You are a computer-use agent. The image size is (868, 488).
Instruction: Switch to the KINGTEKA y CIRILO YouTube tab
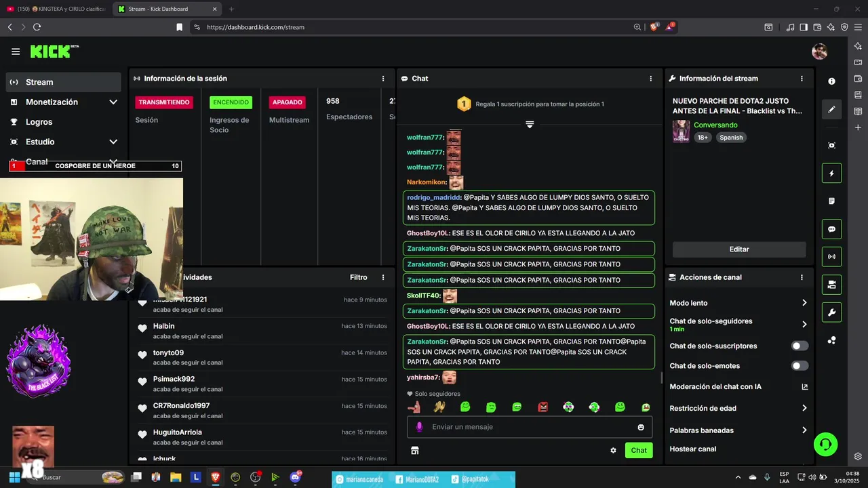click(x=56, y=9)
